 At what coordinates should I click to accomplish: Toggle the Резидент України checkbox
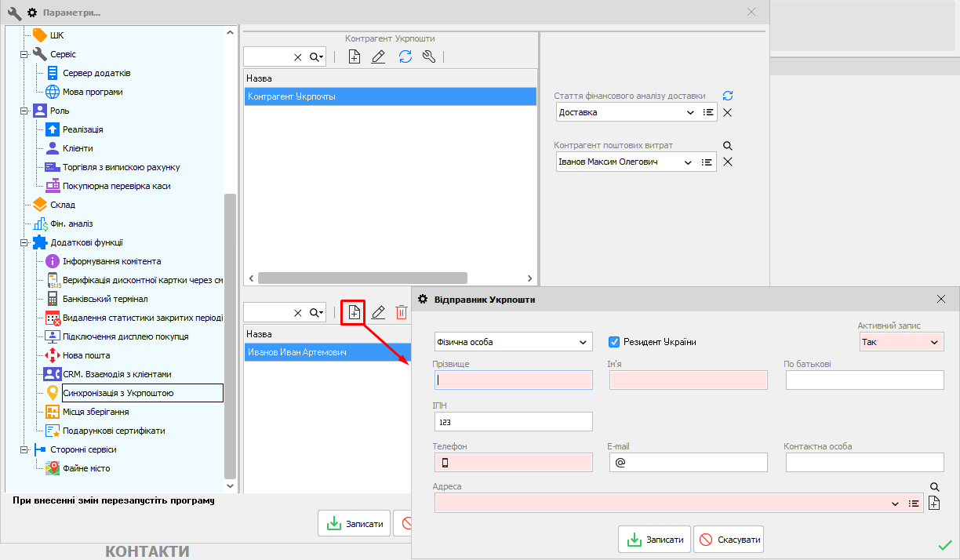click(615, 342)
